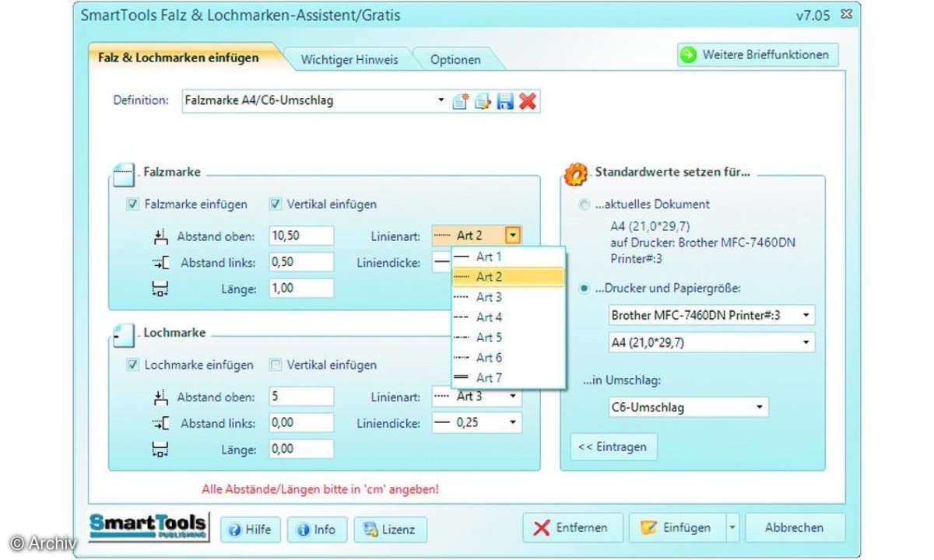Focus the Falzmarke Abstand oben field 10,50

coord(301,236)
